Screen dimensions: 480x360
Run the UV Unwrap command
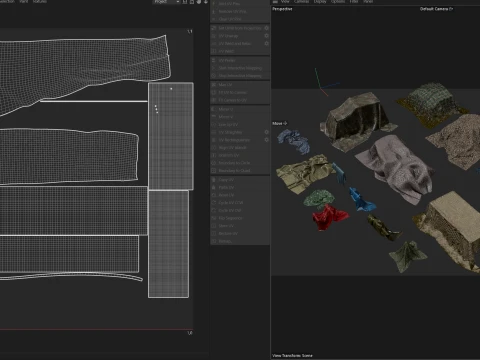[x=228, y=36]
